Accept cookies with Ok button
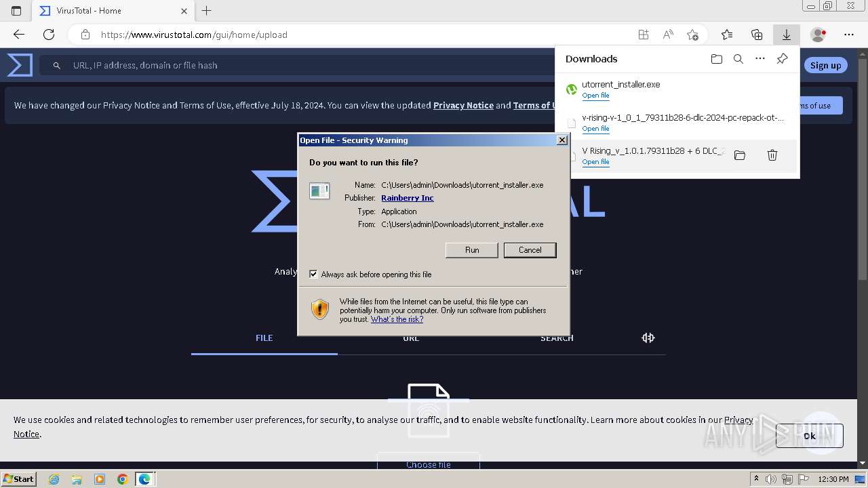868x488 pixels. [x=810, y=436]
